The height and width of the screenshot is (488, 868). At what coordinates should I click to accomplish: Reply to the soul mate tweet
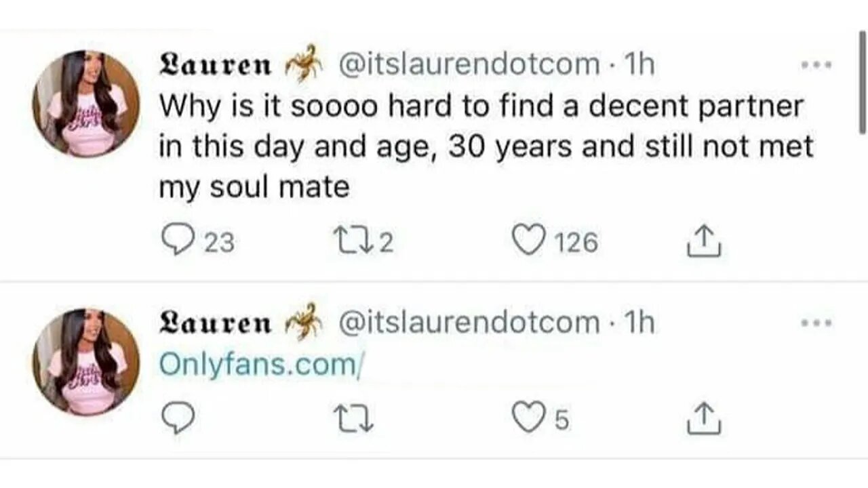pos(178,242)
